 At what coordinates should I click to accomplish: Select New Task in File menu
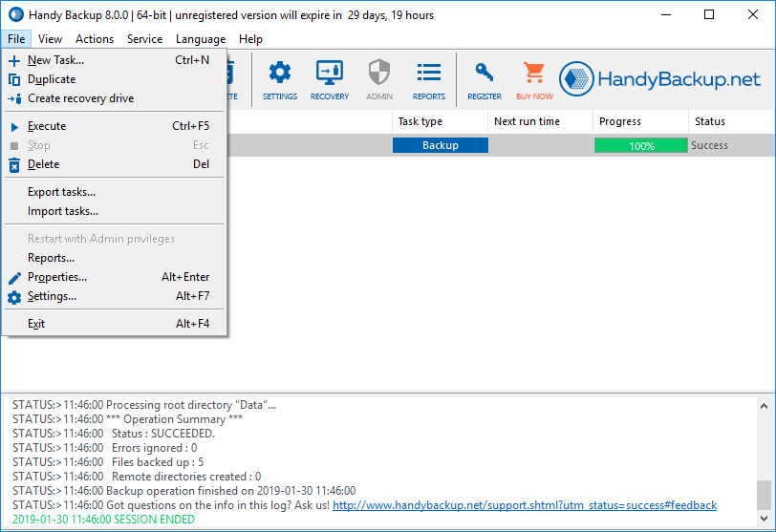coord(55,60)
